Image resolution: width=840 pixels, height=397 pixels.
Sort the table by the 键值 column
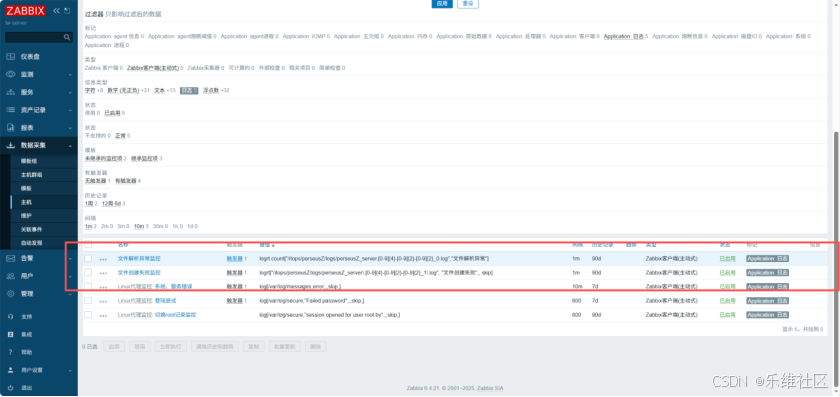266,244
